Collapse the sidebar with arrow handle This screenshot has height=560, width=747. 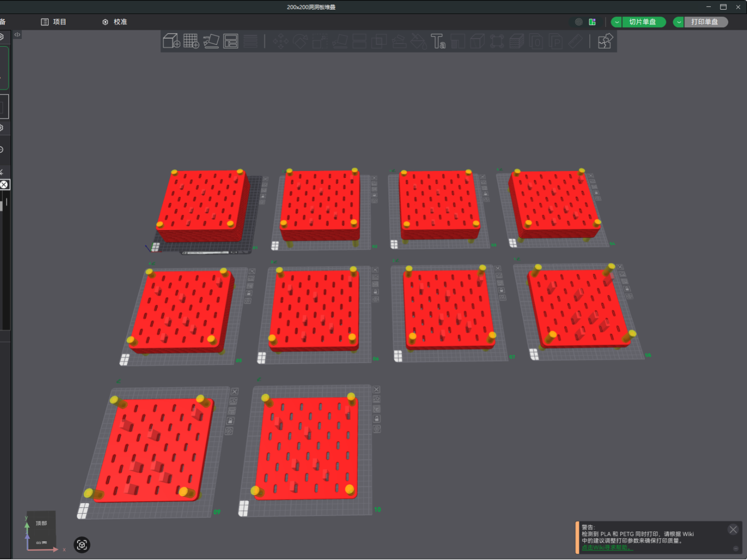[x=17, y=35]
